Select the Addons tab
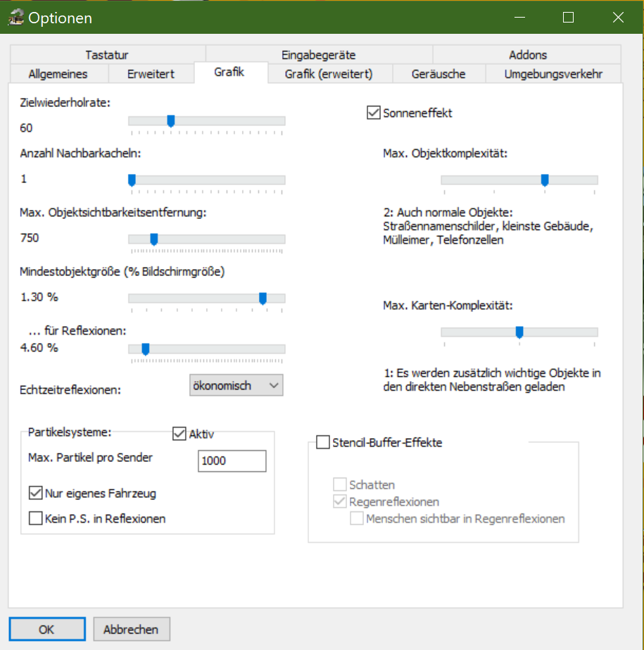644x650 pixels. point(527,55)
